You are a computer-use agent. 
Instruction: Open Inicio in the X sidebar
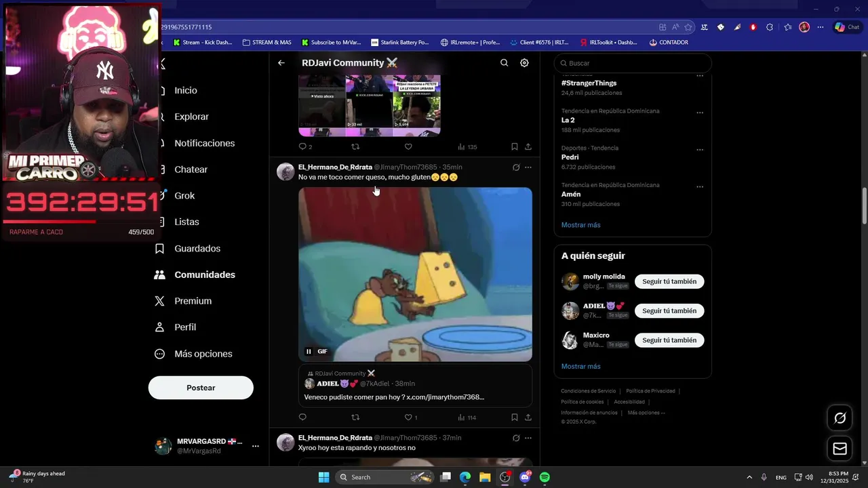pos(185,90)
